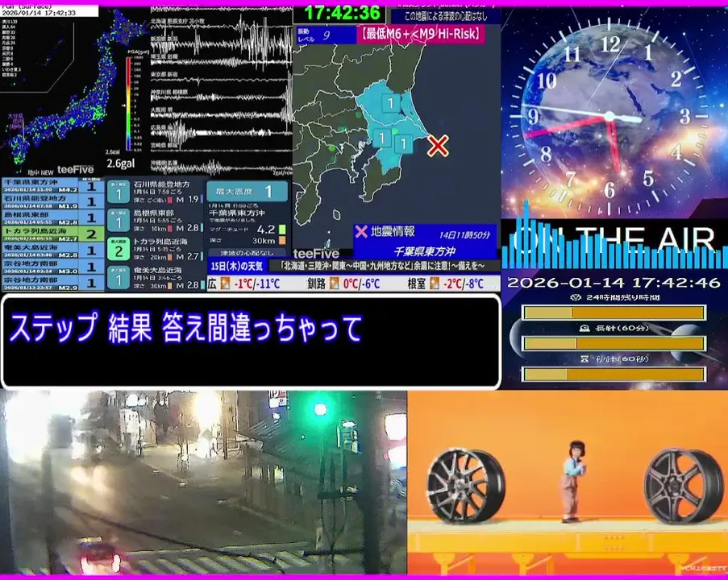Click the 2026-01-14 17:42:46 timestamp

(614, 283)
